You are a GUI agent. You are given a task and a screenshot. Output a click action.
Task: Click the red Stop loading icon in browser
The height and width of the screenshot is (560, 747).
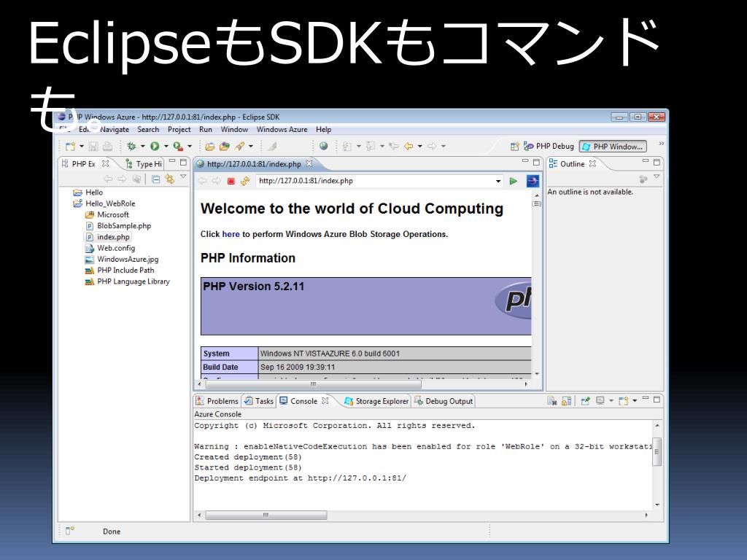click(231, 181)
